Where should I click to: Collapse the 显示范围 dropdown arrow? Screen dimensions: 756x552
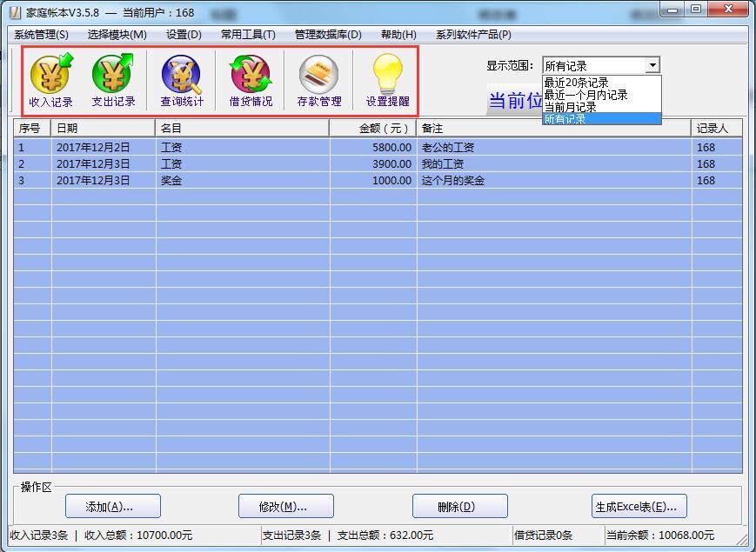[x=654, y=64]
